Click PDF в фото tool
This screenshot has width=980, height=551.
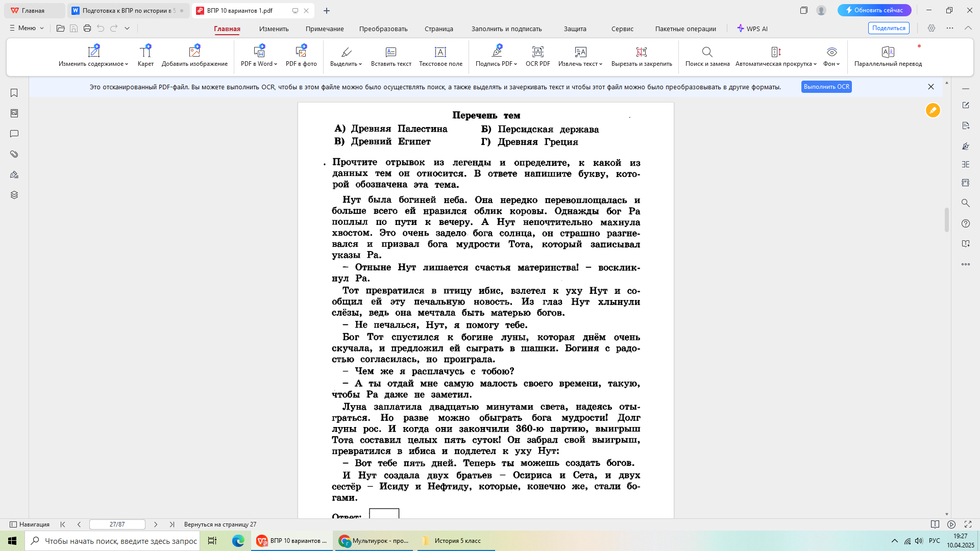[x=301, y=56]
